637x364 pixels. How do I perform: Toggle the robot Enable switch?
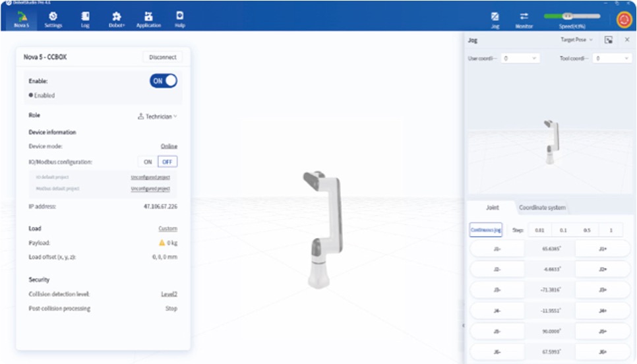click(x=164, y=80)
